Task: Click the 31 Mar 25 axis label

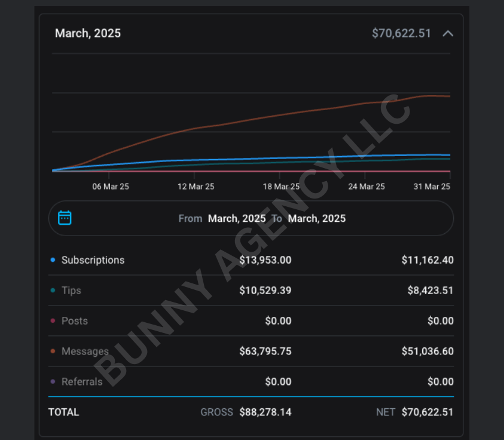Action: [432, 187]
